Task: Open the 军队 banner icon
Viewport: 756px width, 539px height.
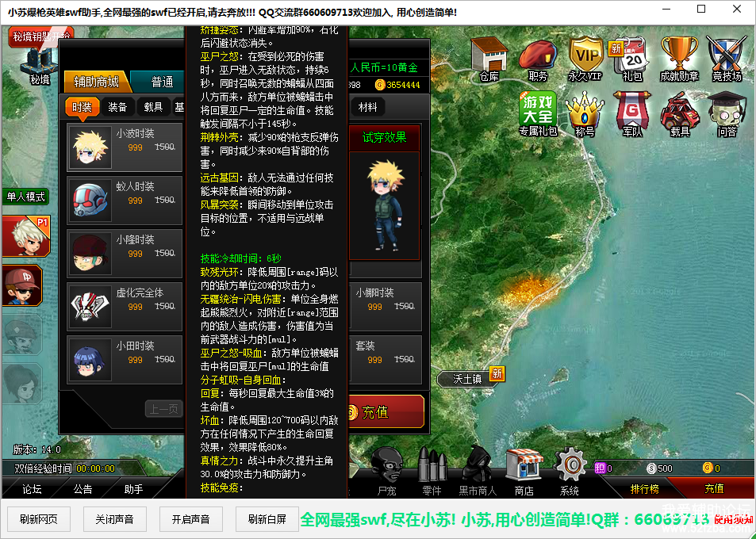Action: click(632, 114)
